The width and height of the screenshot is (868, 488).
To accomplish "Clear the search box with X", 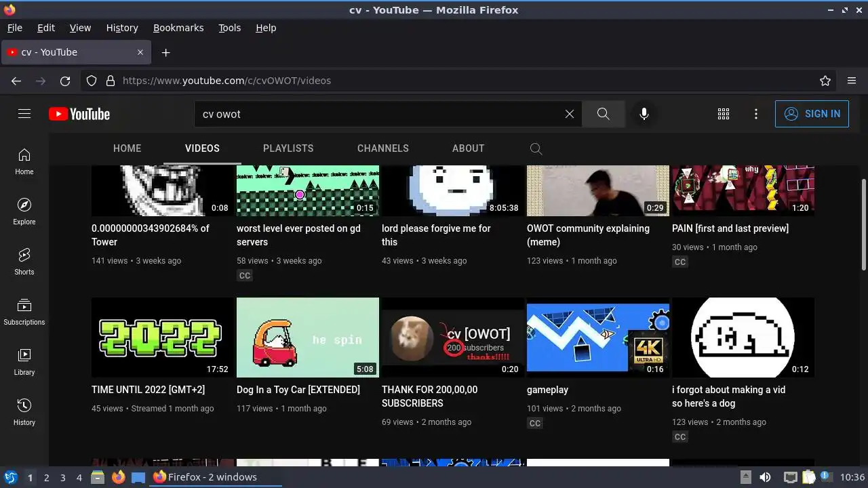I will (570, 114).
